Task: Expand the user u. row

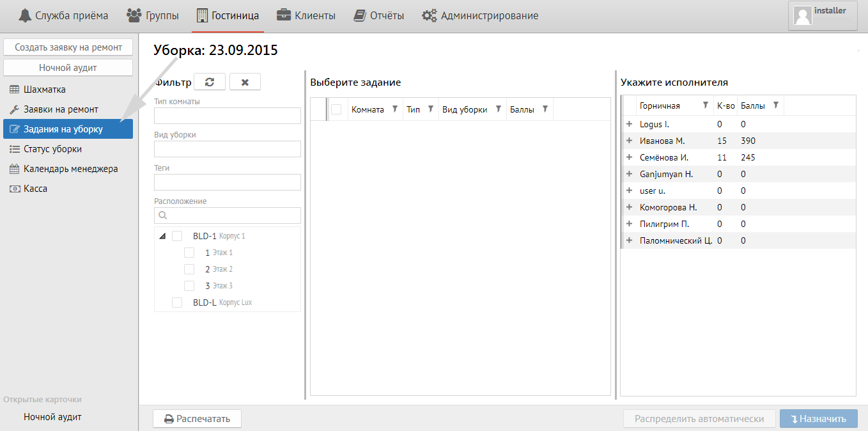Action: point(629,191)
